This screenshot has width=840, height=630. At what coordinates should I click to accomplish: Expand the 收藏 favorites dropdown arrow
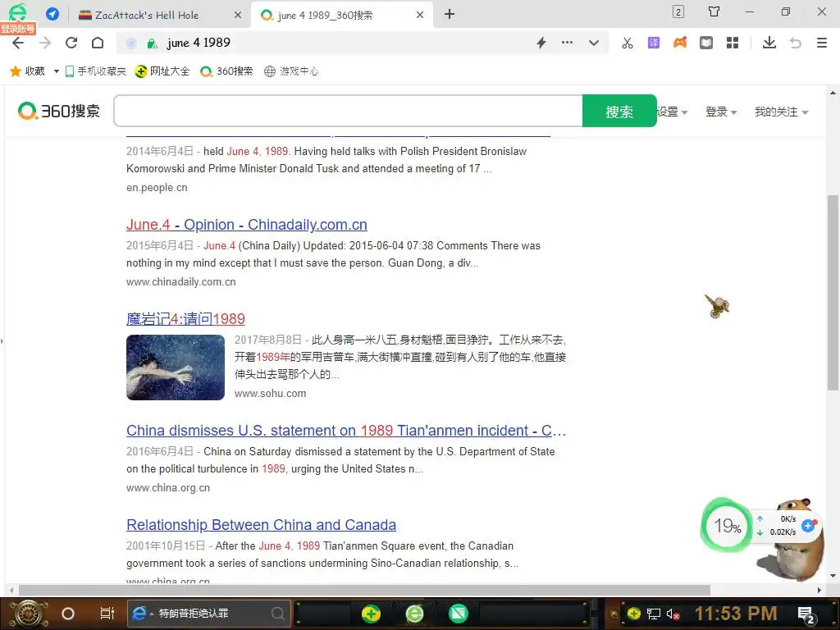(x=57, y=71)
